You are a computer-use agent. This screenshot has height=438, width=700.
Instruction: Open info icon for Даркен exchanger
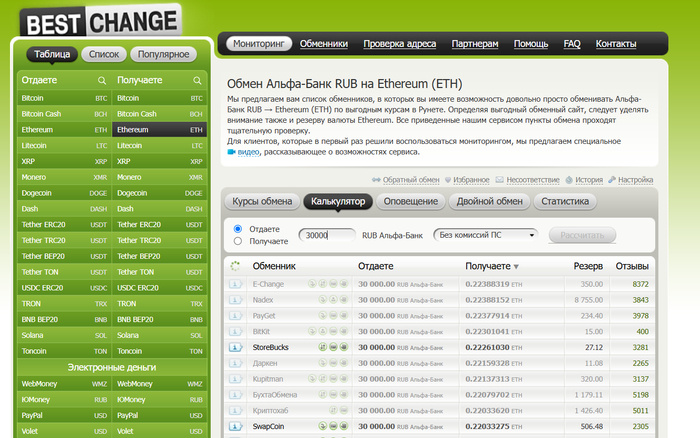235,363
